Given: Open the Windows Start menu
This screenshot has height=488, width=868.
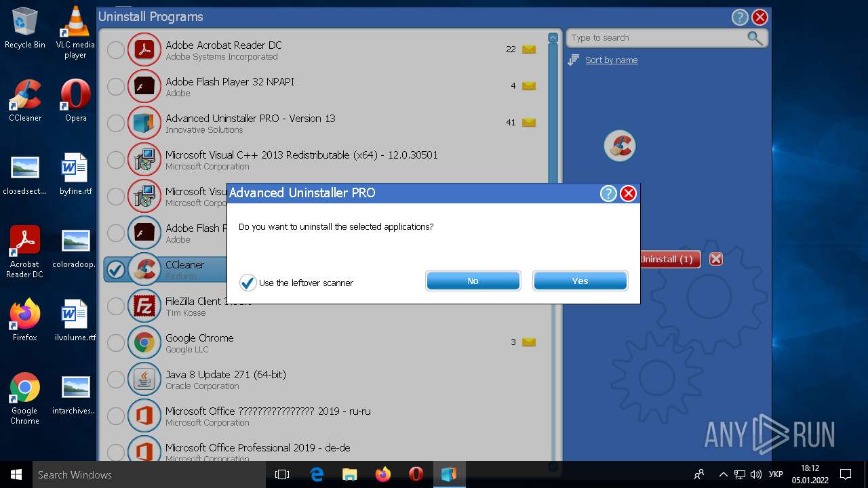Looking at the screenshot, I should [16, 474].
